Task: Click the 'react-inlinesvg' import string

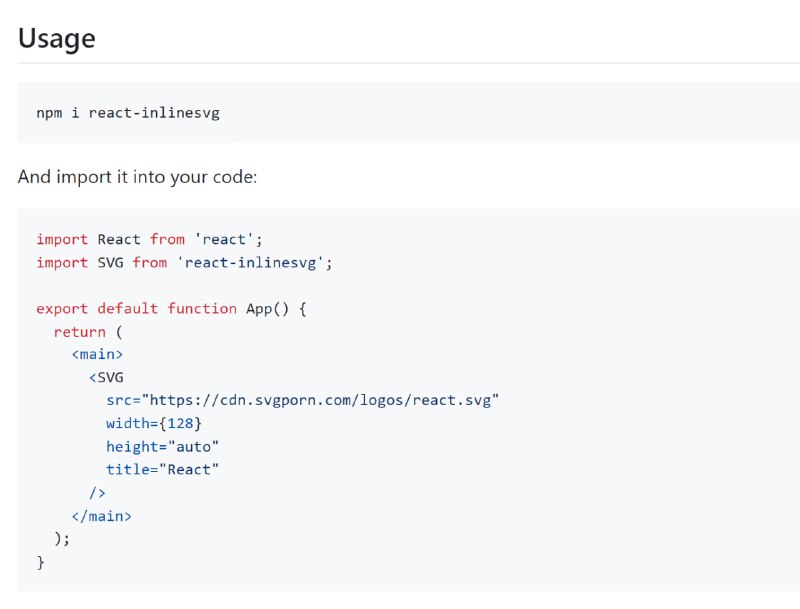Action: click(x=250, y=263)
